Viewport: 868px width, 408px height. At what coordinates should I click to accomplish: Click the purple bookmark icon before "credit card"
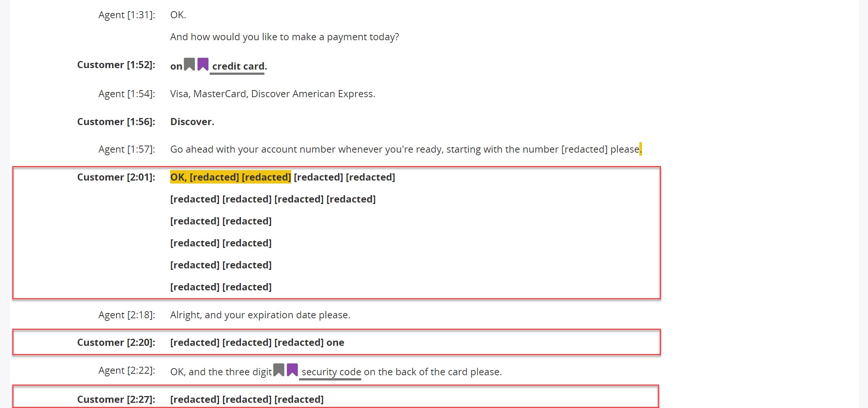[x=203, y=64]
